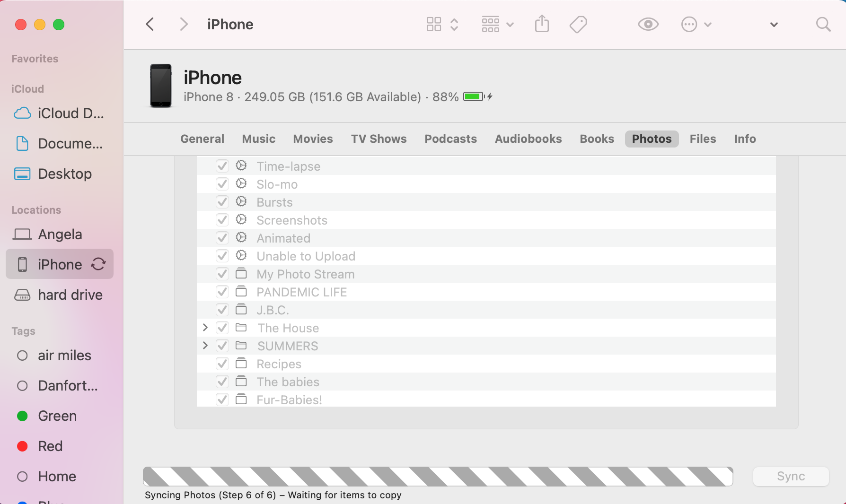Image resolution: width=846 pixels, height=504 pixels.
Task: Switch to the TV Shows tab
Action: [379, 139]
